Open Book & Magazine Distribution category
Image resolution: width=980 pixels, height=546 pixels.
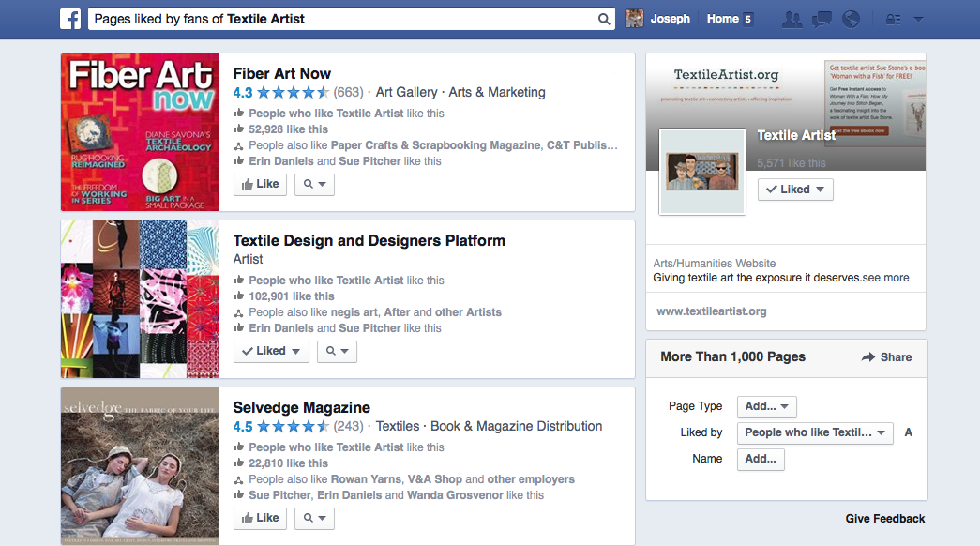coord(516,427)
